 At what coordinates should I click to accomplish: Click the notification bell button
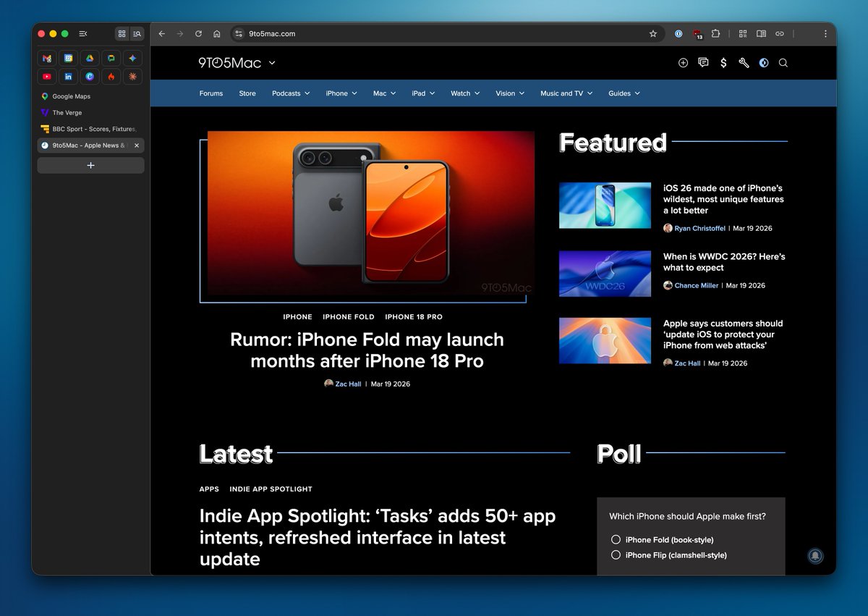[815, 555]
